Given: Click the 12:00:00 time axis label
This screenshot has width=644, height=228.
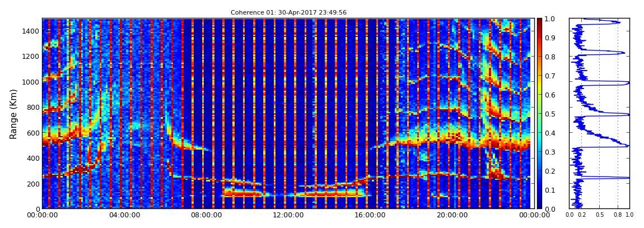Looking at the screenshot, I should [287, 215].
